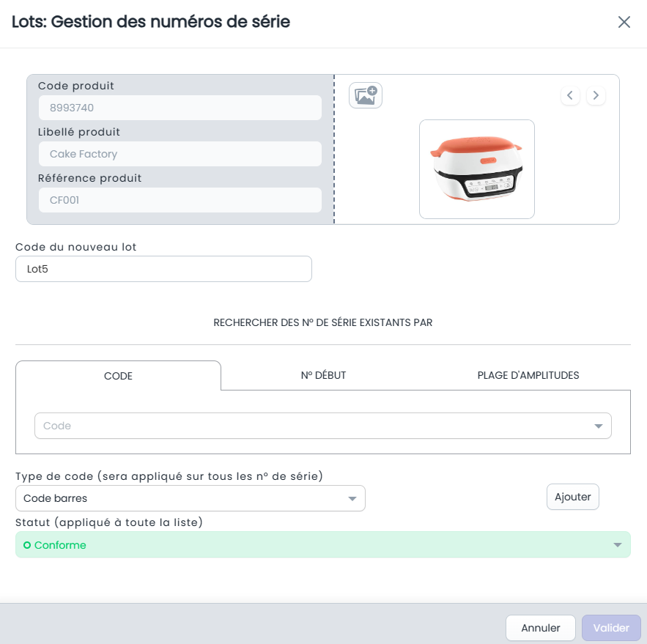Select the PLAGE D'AMPLITUDES tab
The image size is (647, 644).
click(528, 375)
